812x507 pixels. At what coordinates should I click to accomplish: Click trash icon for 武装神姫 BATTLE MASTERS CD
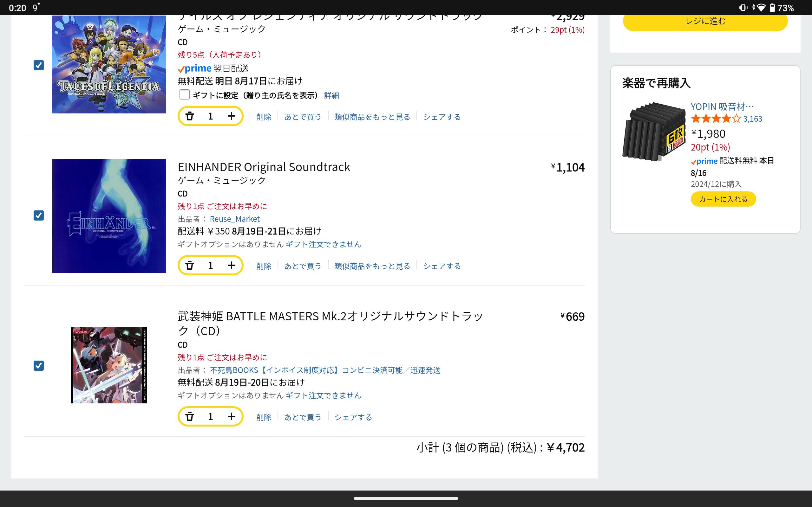point(190,417)
